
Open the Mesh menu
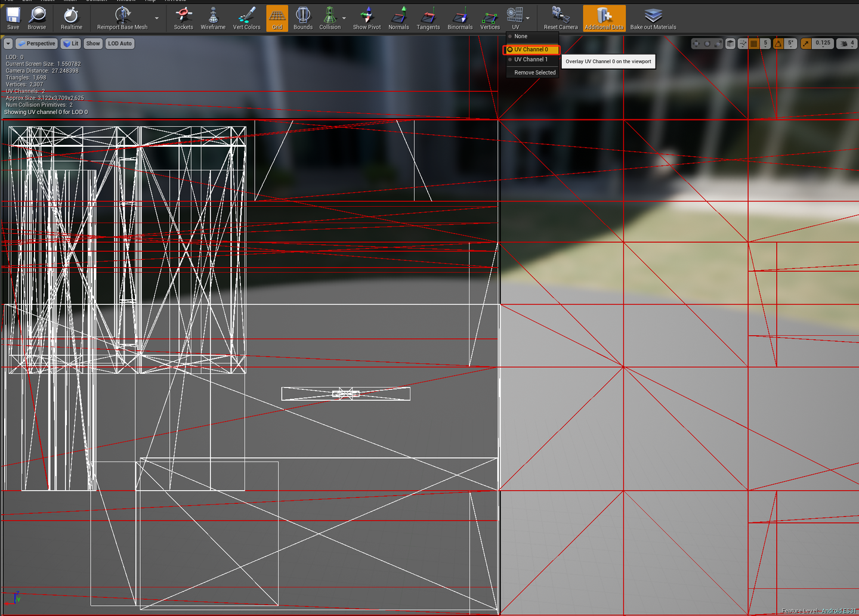70,1
